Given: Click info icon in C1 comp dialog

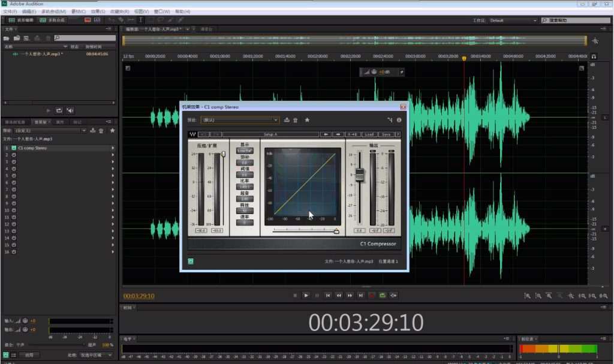Looking at the screenshot, I should (x=399, y=120).
